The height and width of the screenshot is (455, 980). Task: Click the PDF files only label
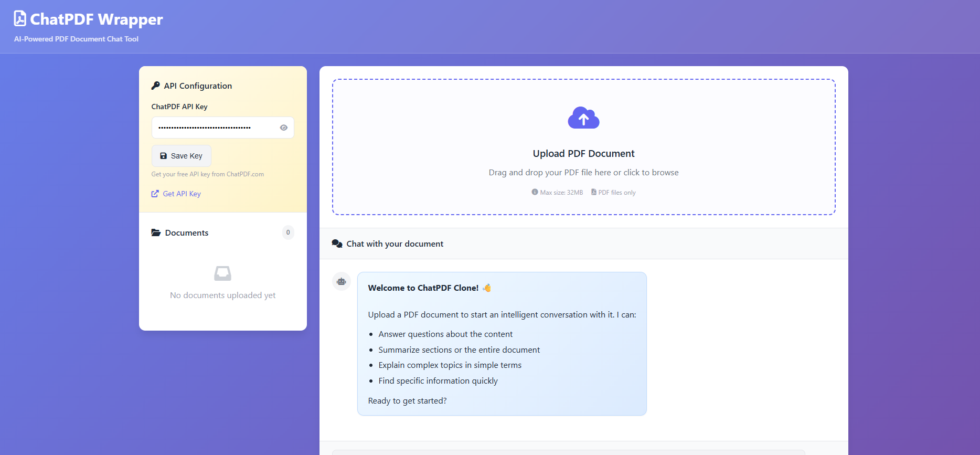617,193
